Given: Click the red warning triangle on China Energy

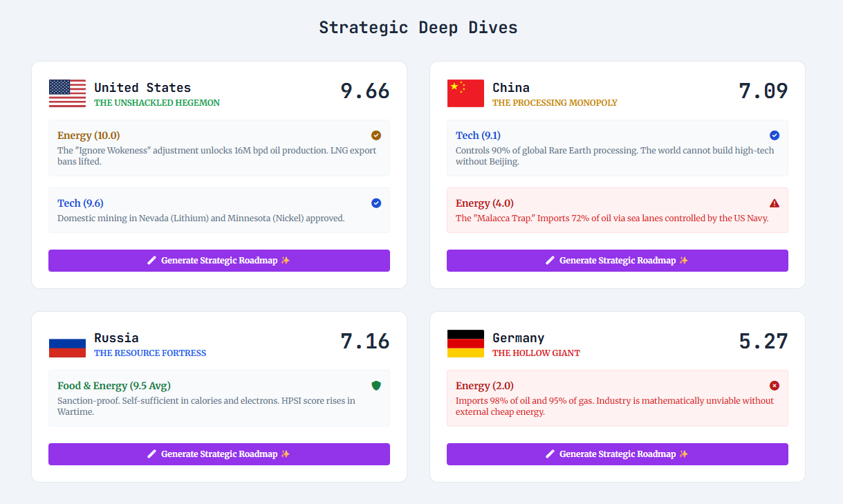Looking at the screenshot, I should coord(775,203).
